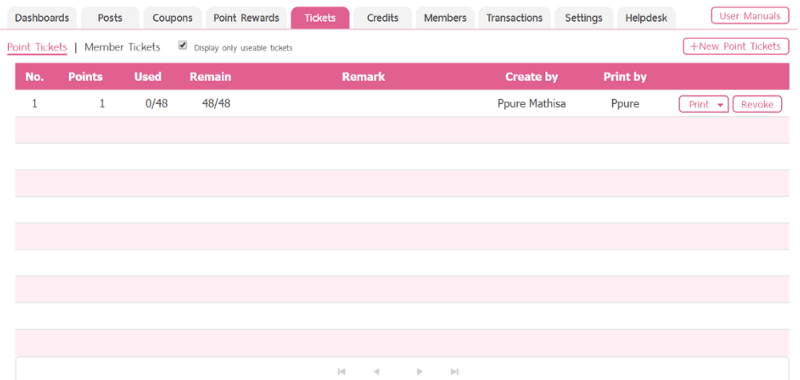Image resolution: width=800 pixels, height=380 pixels.
Task: Open the Point Rewards tab
Action: pos(246,18)
